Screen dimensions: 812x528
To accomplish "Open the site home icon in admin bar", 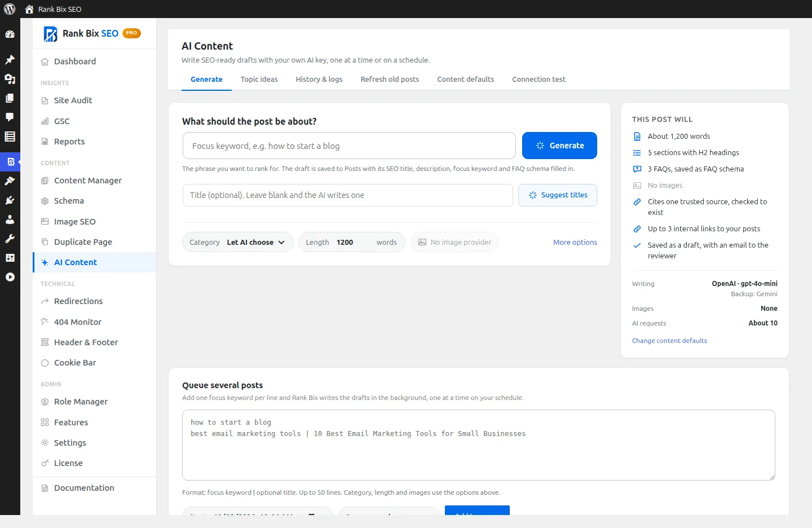I will (29, 9).
